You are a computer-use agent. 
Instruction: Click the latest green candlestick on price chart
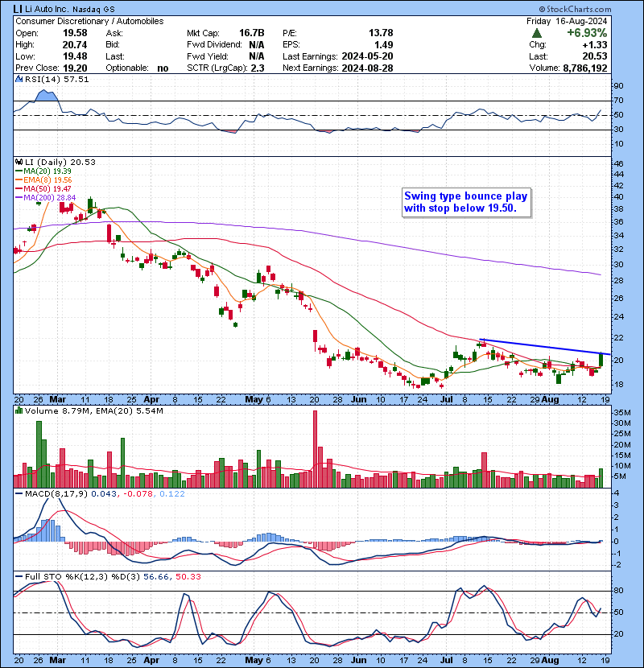point(601,359)
